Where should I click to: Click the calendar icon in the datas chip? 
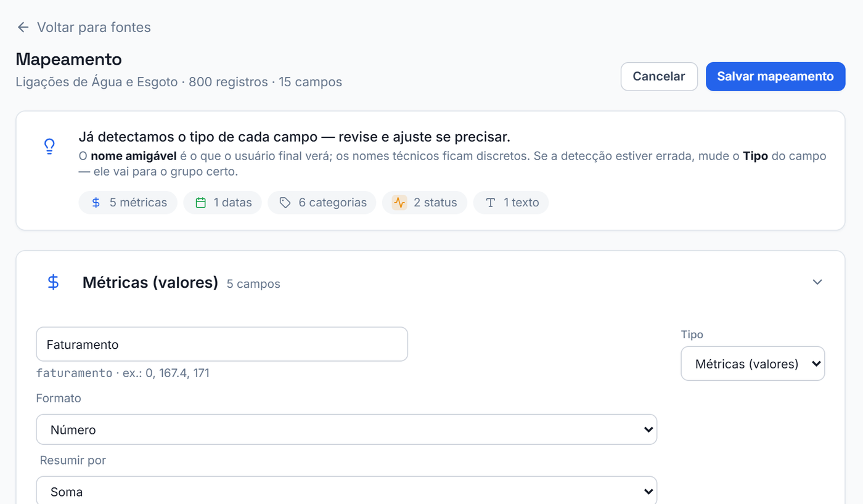coord(200,203)
